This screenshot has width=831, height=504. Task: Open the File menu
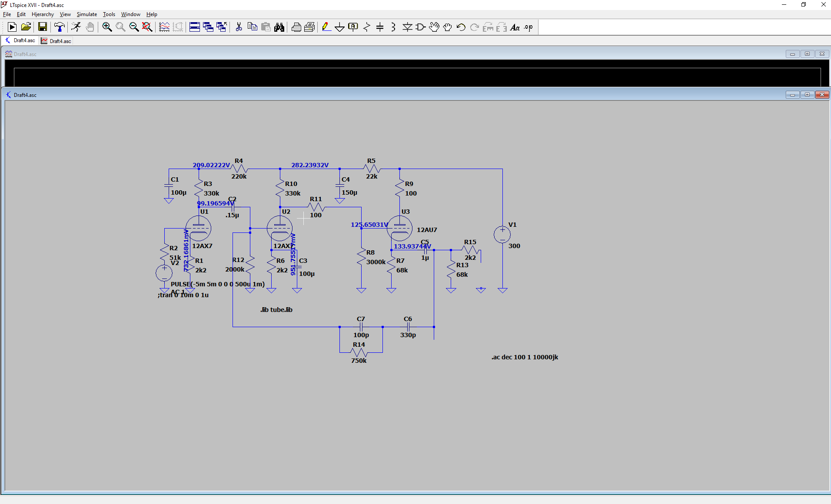[x=7, y=14]
